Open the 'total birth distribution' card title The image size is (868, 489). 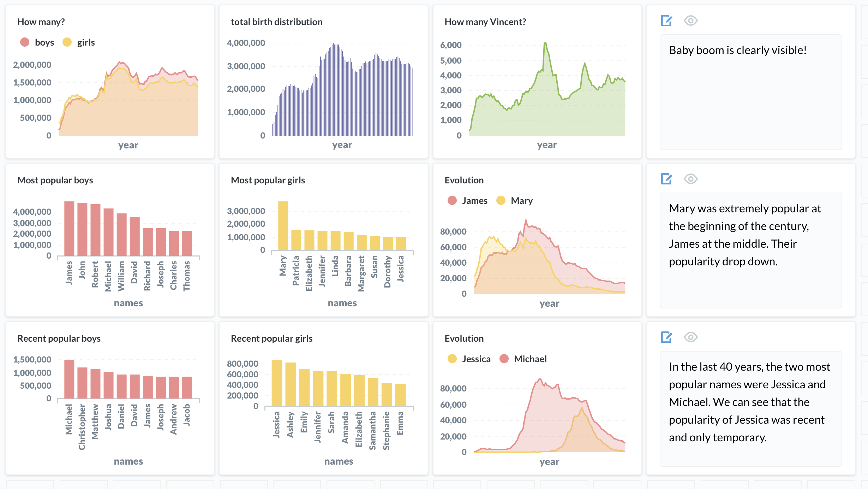pos(276,22)
